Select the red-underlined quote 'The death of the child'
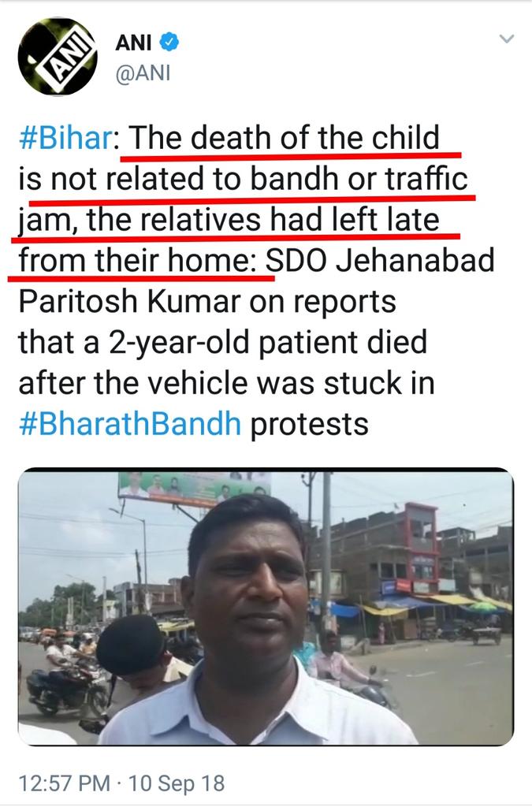Viewport: 532px width, 807px height. tap(285, 138)
